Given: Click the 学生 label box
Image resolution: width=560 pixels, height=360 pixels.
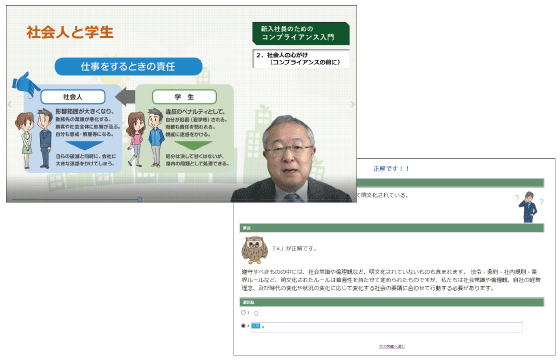Looking at the screenshot, I should (x=184, y=97).
